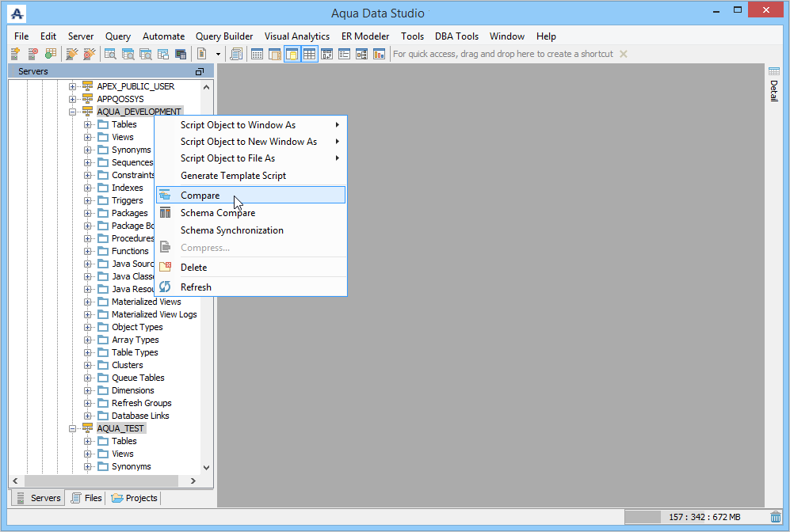Click the trash can icon in status bar
This screenshot has width=790, height=532.
tap(776, 517)
